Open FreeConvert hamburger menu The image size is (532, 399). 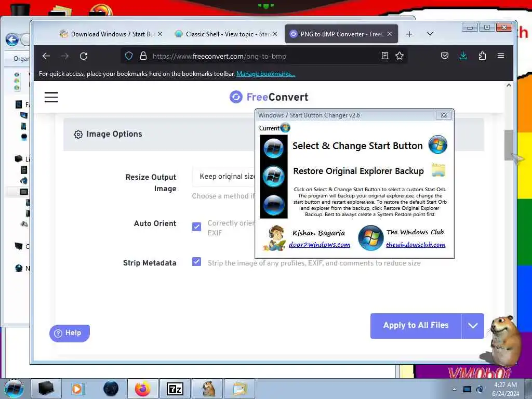pos(51,97)
